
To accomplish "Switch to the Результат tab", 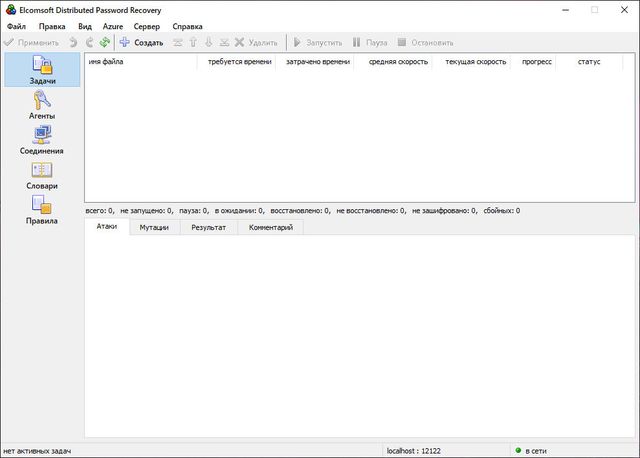I will click(x=209, y=227).
